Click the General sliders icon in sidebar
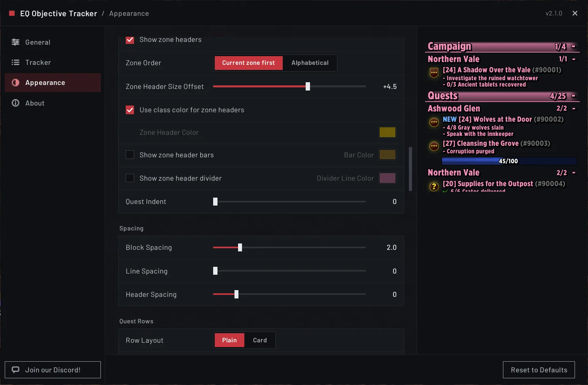 click(15, 42)
